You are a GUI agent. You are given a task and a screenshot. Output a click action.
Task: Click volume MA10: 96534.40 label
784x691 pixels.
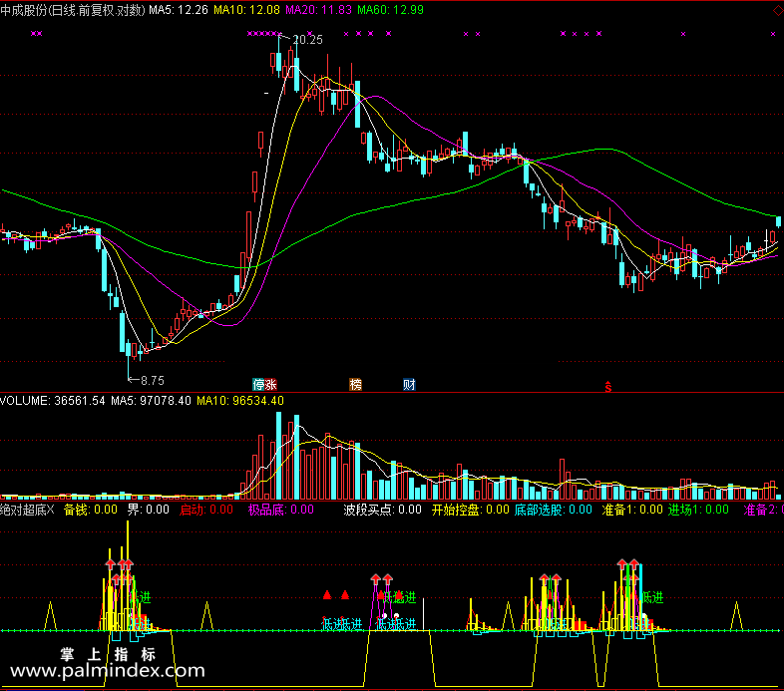pos(240,401)
